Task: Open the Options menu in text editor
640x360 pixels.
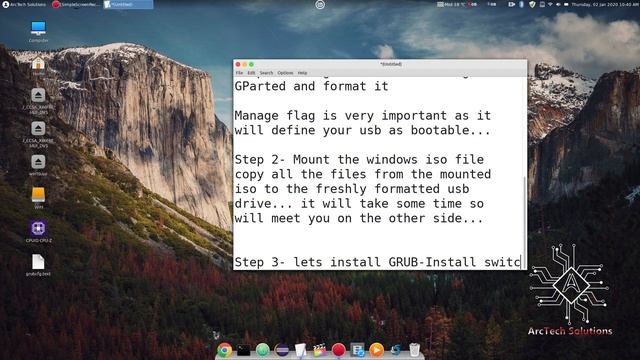Action: click(285, 73)
